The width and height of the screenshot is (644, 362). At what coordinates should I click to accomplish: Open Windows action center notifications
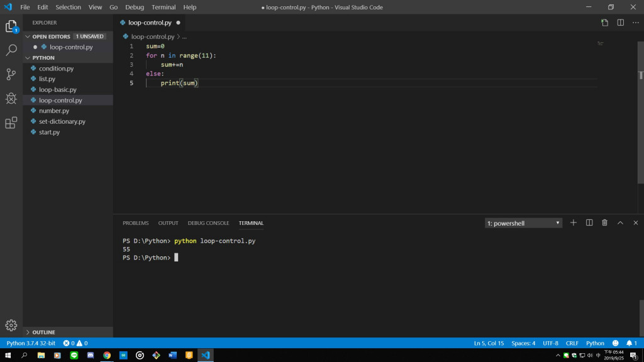[634, 356]
